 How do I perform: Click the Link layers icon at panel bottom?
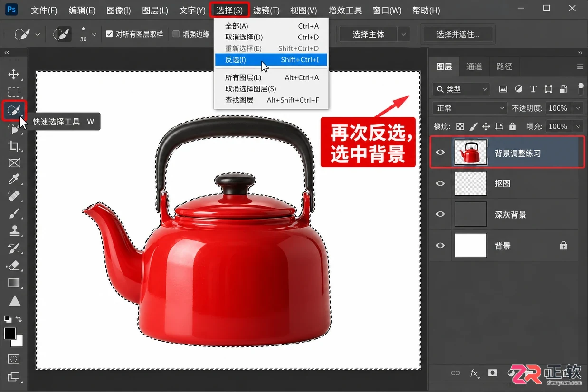tap(455, 373)
